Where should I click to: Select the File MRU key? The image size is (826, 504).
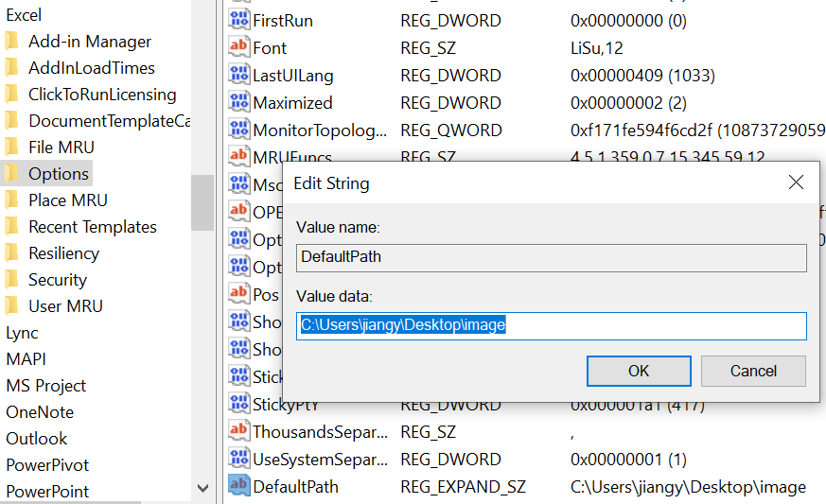62,147
